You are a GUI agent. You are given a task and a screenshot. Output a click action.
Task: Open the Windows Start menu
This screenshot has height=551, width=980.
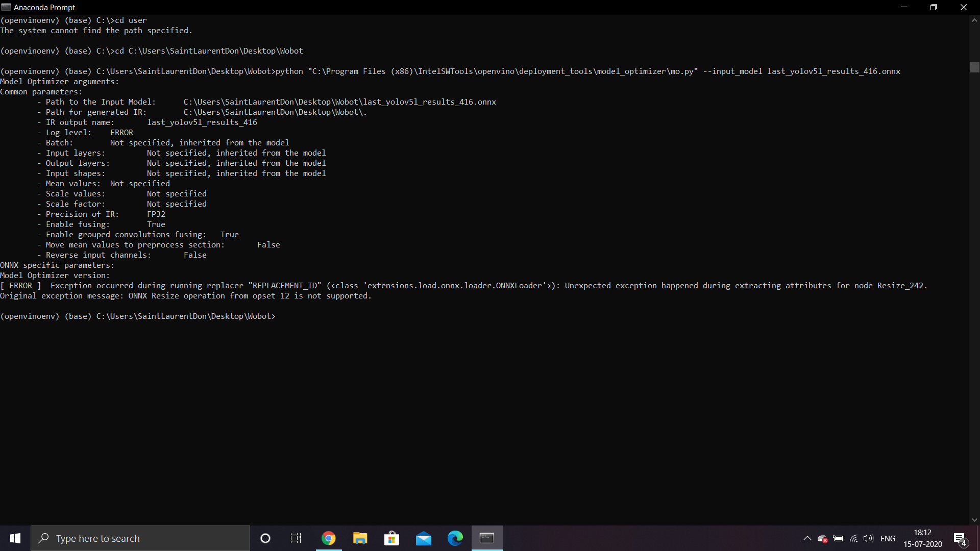[15, 538]
